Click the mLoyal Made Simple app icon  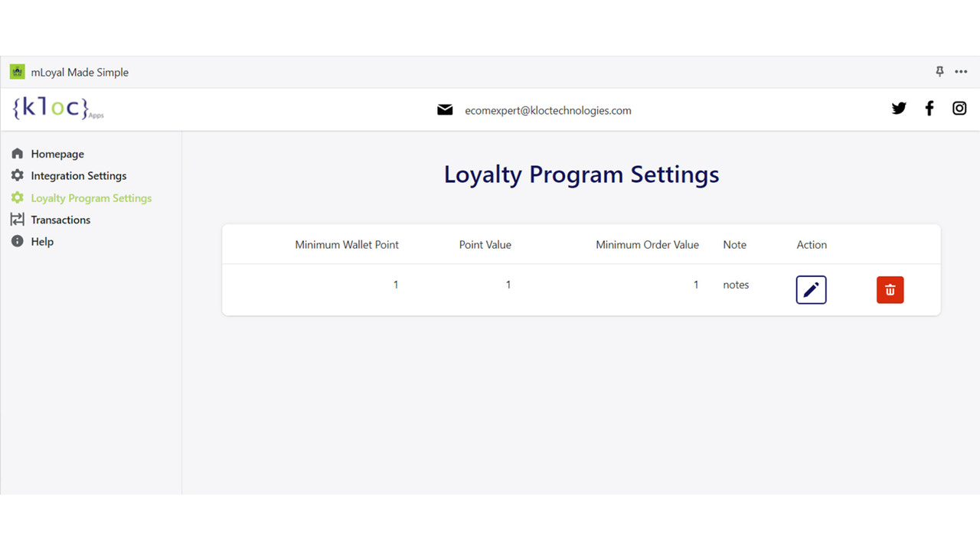point(17,71)
